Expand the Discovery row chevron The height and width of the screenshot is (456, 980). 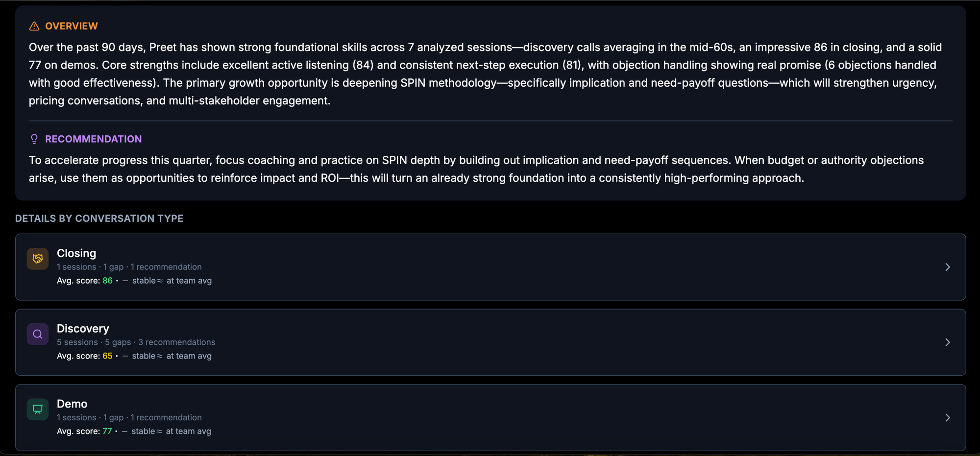(x=947, y=342)
